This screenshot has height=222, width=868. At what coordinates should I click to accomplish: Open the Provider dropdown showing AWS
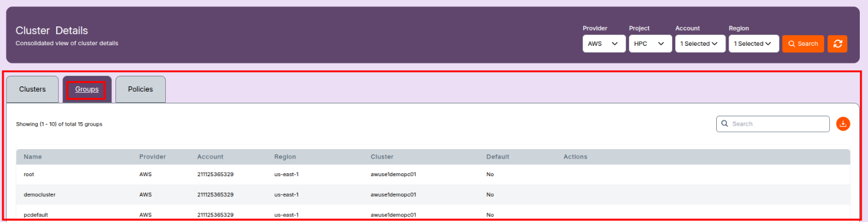[x=604, y=44]
